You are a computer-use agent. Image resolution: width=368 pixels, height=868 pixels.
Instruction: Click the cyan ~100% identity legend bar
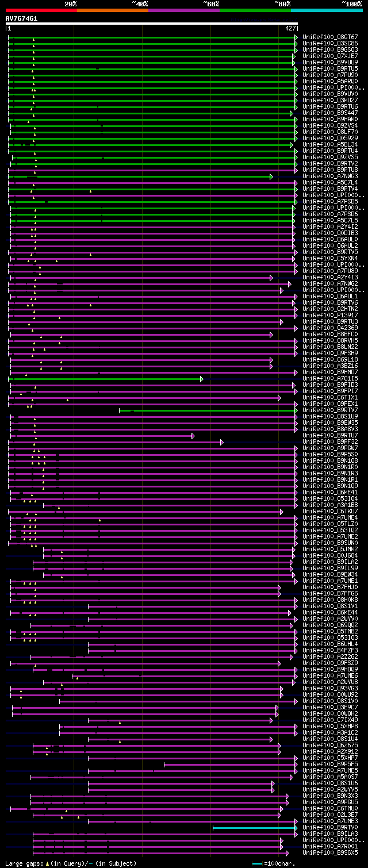point(326,10)
